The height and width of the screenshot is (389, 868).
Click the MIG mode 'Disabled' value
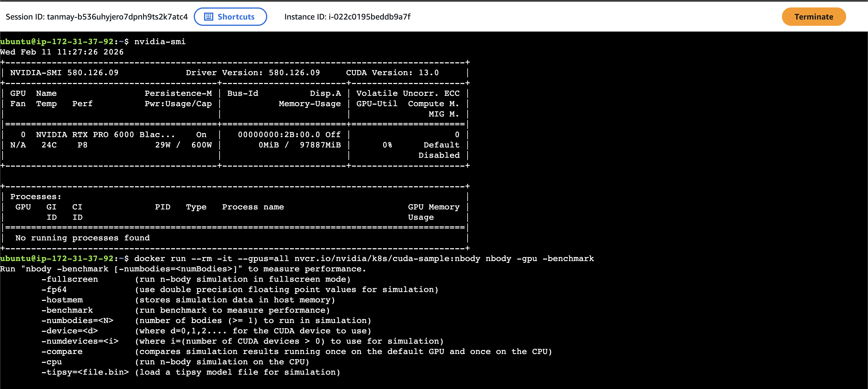439,155
